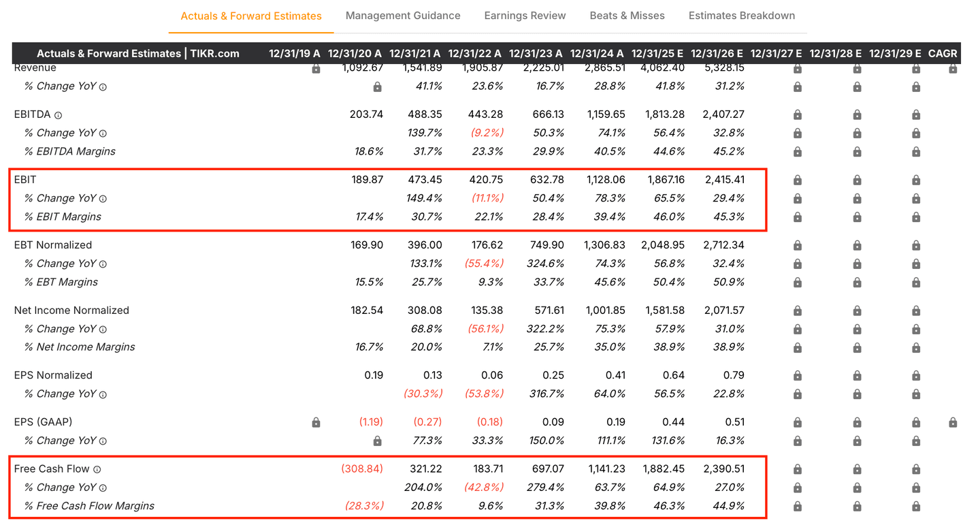The width and height of the screenshot is (980, 523).
Task: Open the Beats & Misses tab
Action: click(x=627, y=16)
